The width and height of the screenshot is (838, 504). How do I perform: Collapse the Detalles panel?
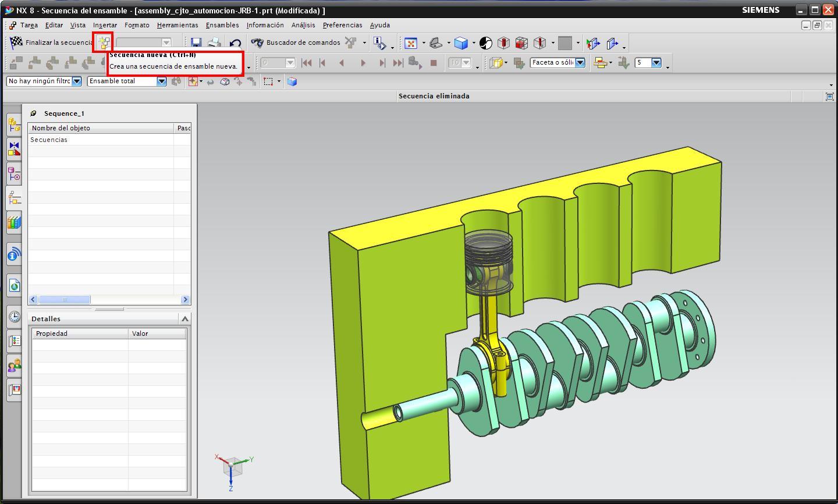[x=185, y=319]
